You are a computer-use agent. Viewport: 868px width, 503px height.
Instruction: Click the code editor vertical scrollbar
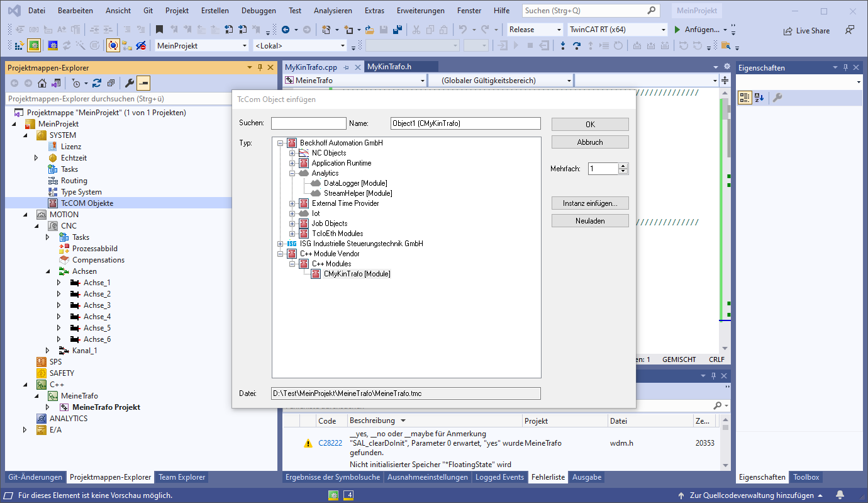click(725, 220)
